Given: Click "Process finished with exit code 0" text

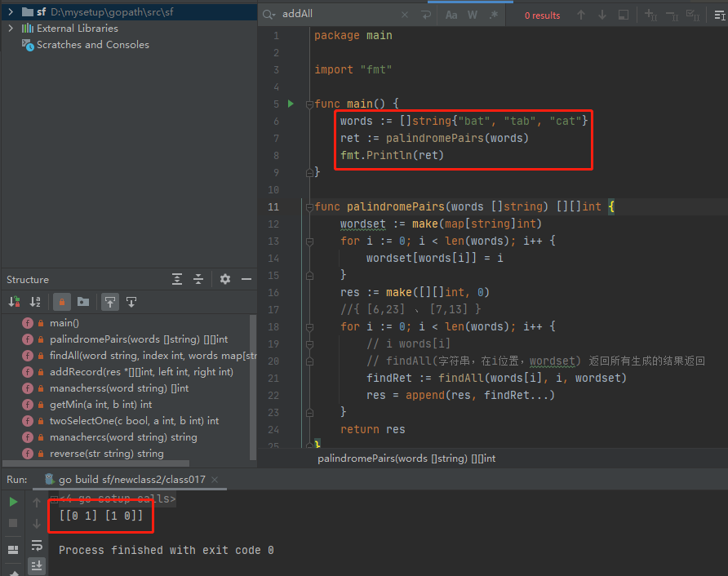Looking at the screenshot, I should (x=166, y=550).
